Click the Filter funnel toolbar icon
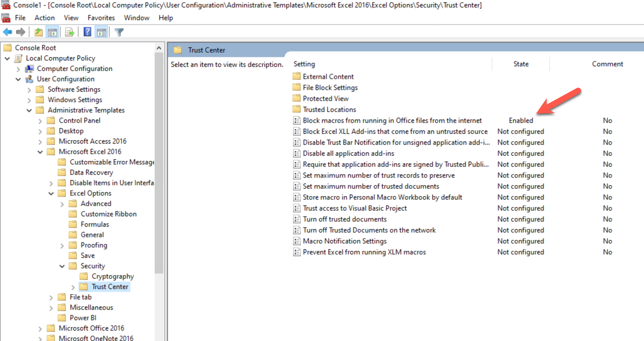Screen dimensions: 644x341 119,32
